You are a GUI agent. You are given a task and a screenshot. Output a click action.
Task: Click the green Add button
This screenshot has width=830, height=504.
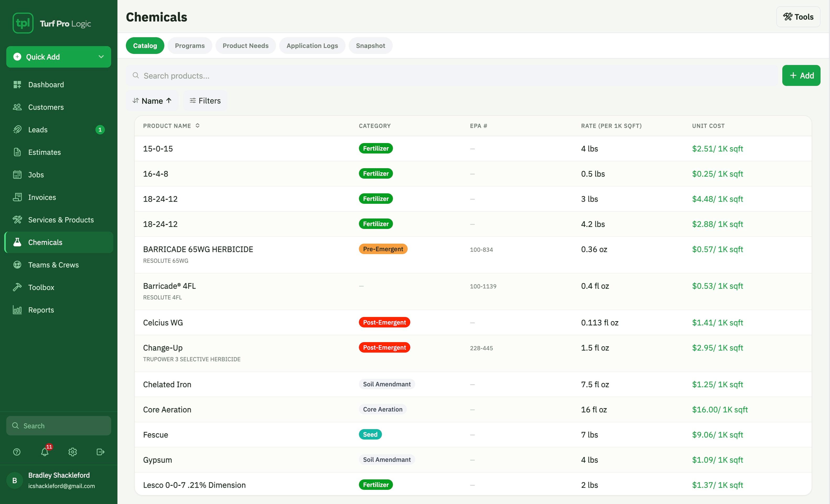click(801, 75)
